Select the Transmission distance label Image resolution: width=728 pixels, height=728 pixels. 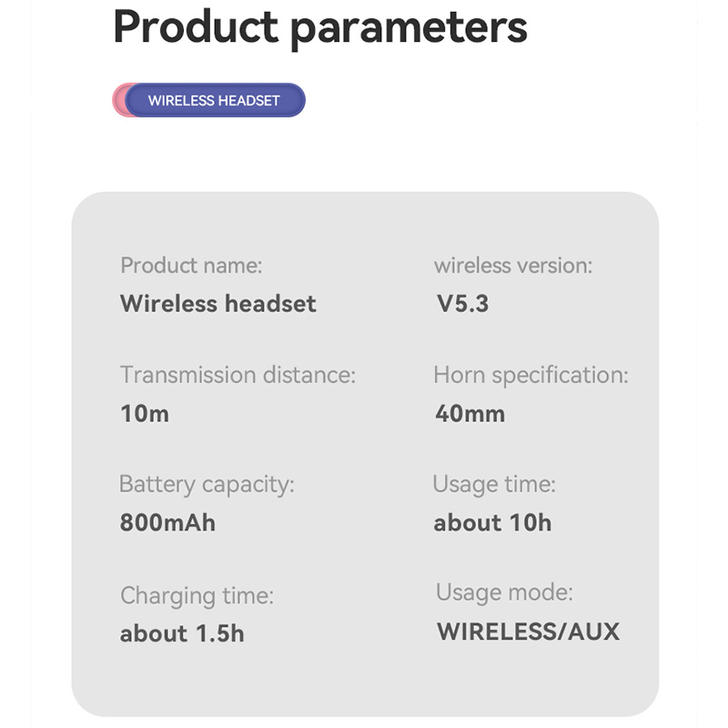coord(238,375)
